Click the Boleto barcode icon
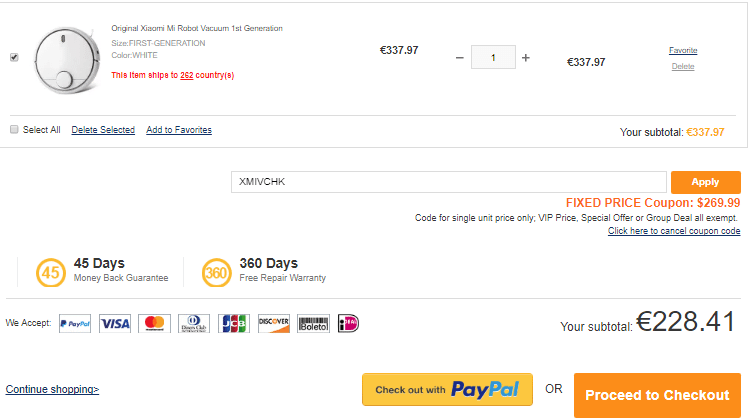The height and width of the screenshot is (420, 750). click(313, 324)
